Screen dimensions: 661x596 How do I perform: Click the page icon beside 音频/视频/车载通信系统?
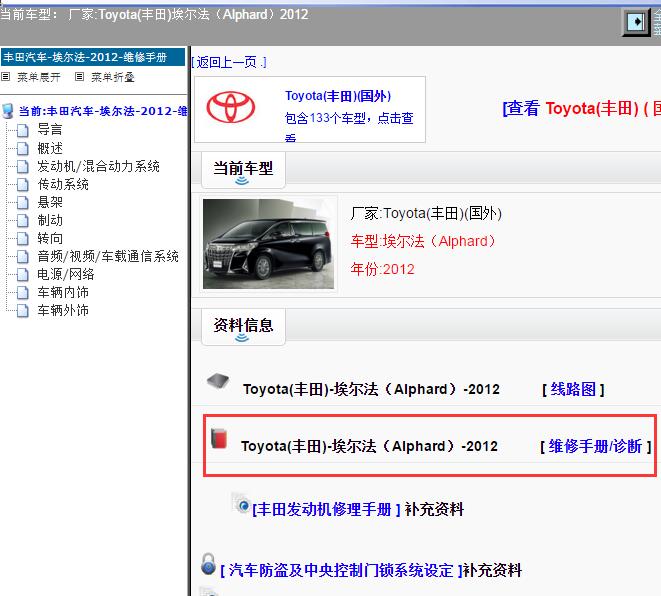23,257
